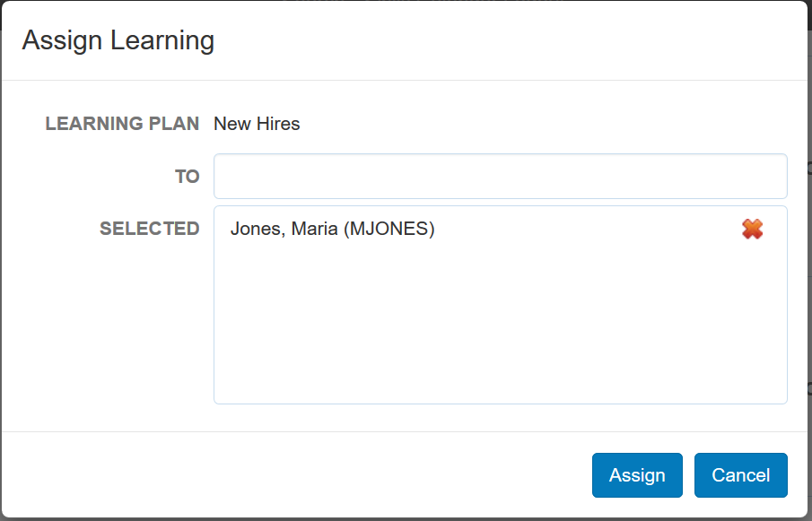Click the TO field label
The image size is (812, 521).
(187, 177)
